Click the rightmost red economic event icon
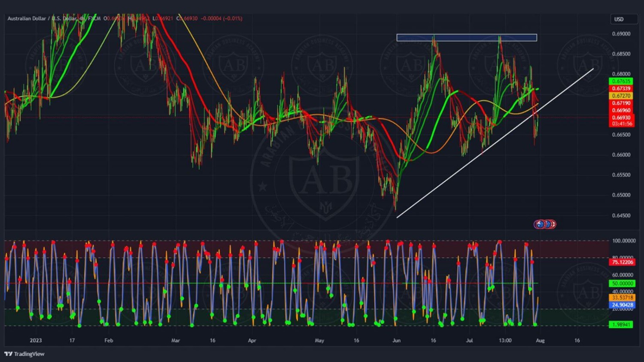This screenshot has height=362, width=644. click(x=553, y=224)
